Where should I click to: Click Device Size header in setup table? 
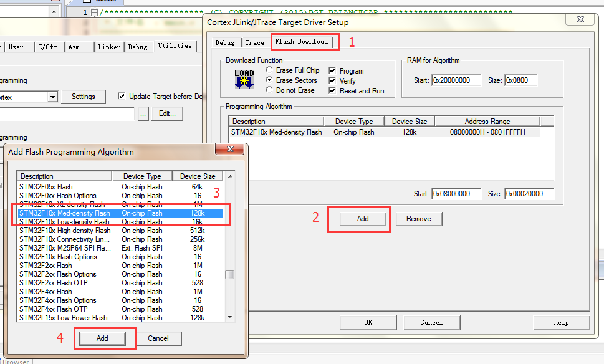point(410,122)
